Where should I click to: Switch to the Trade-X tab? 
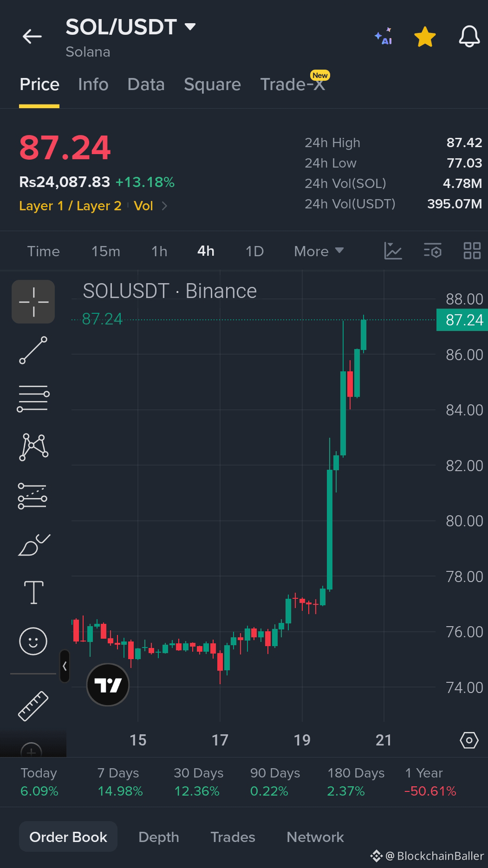pyautogui.click(x=293, y=84)
